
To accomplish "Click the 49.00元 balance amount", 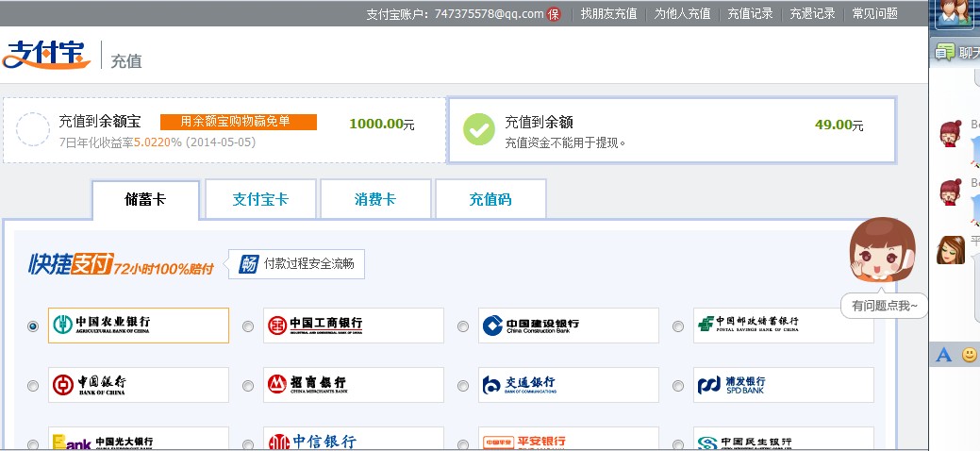I will point(839,125).
